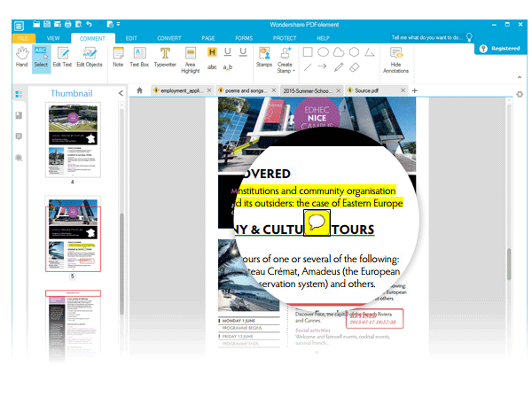
Task: Select the eraser tool
Action: 354,67
